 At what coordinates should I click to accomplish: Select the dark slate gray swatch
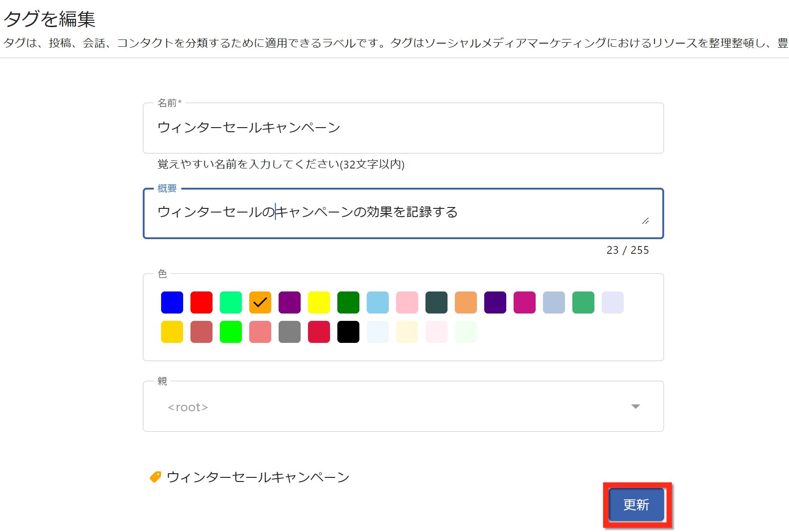tap(436, 302)
